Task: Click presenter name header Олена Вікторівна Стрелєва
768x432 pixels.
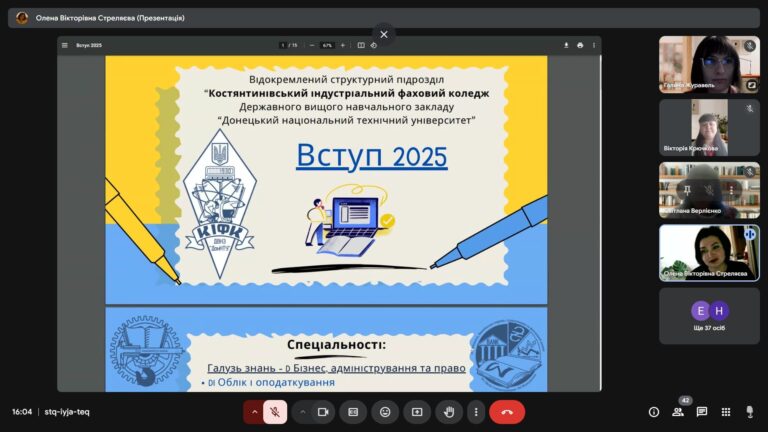Action: pos(110,18)
